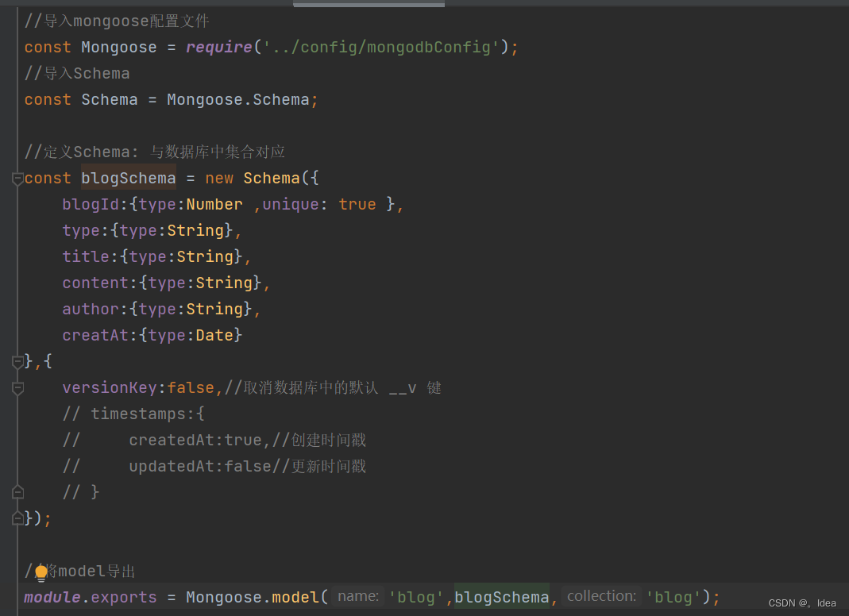Toggle the fold marker beside '// }' line
The width and height of the screenshot is (849, 616).
click(17, 492)
